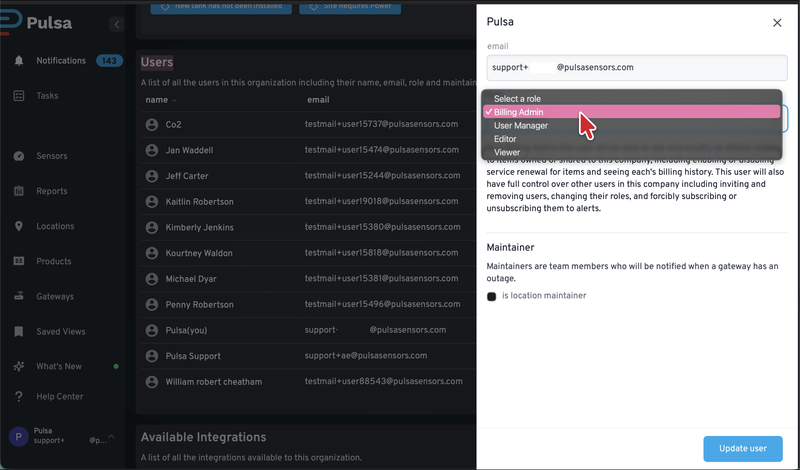Click the Saved Views sidebar label
The image size is (800, 470).
pyautogui.click(x=61, y=332)
